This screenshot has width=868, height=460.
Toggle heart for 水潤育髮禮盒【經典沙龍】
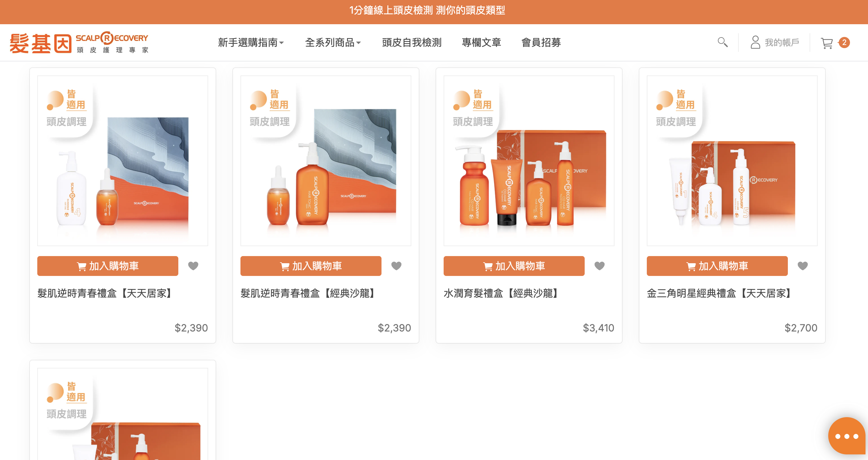pyautogui.click(x=600, y=266)
